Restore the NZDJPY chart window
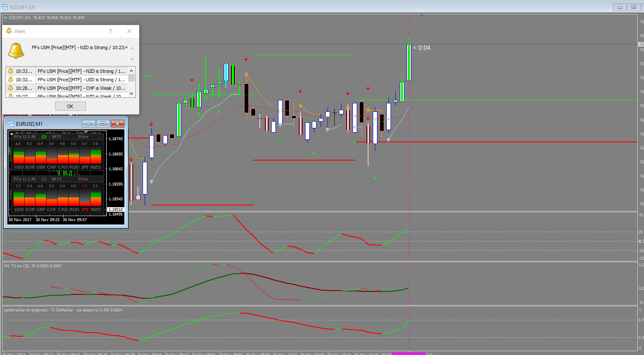 (x=634, y=7)
